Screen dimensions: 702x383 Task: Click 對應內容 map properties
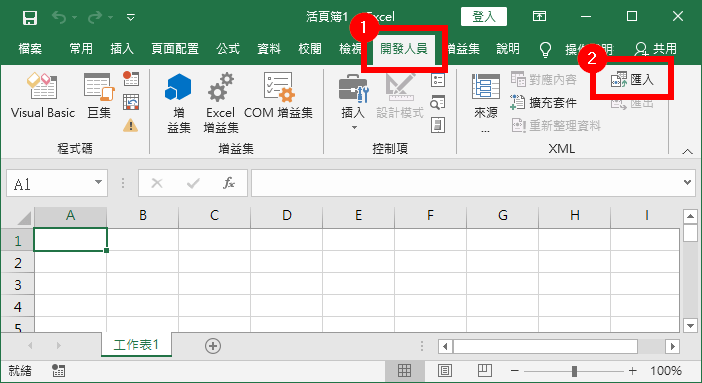pyautogui.click(x=544, y=80)
